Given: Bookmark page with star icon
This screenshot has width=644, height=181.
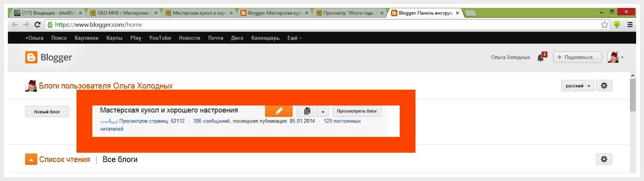Looking at the screenshot, I should click(605, 25).
